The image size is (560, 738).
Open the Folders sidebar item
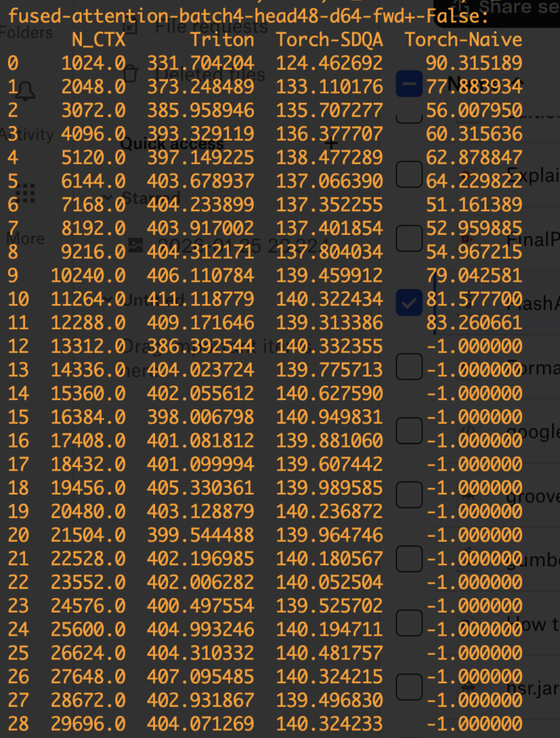[x=26, y=33]
